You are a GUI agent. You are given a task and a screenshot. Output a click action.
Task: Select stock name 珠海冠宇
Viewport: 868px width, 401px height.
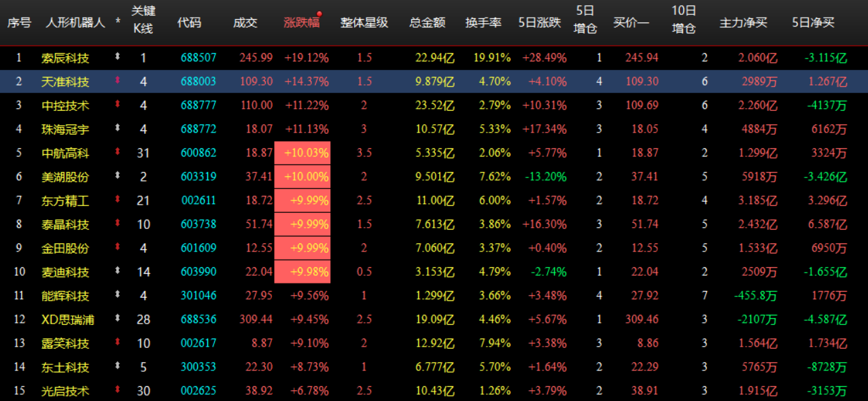[x=65, y=129]
